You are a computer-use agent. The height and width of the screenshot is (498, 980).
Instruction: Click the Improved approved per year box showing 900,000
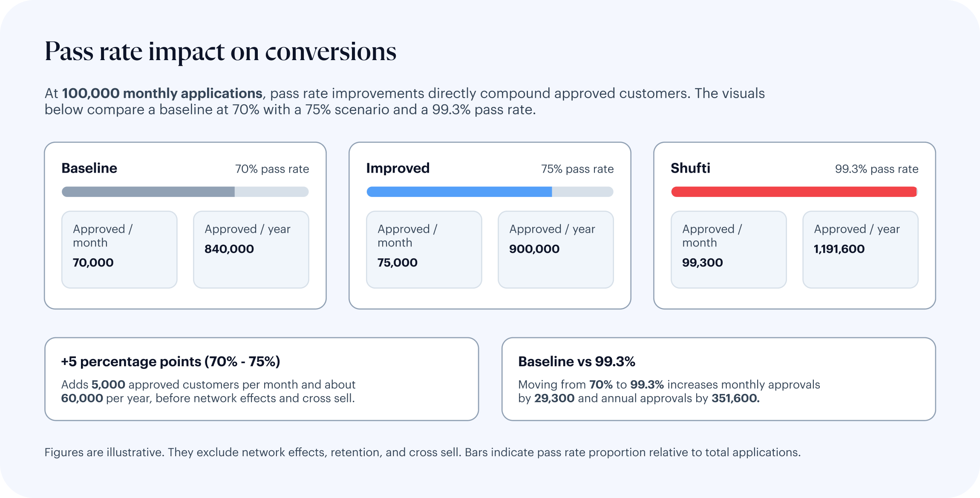(556, 249)
